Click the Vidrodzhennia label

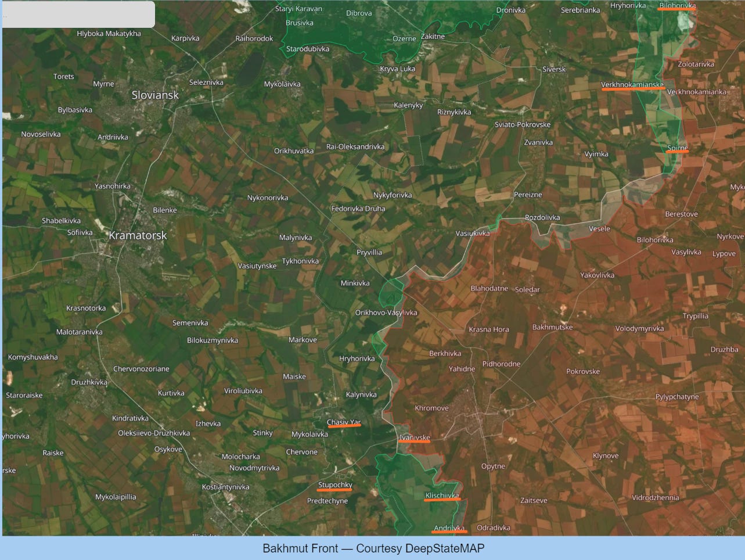coord(655,497)
